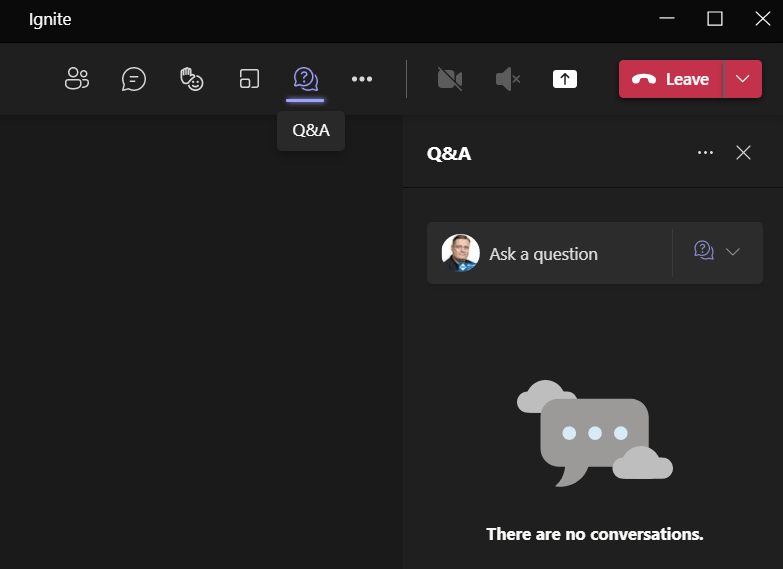Screen dimensions: 783x569
Task: Click the empty conversations chat bubble illustration
Action: pos(594,435)
